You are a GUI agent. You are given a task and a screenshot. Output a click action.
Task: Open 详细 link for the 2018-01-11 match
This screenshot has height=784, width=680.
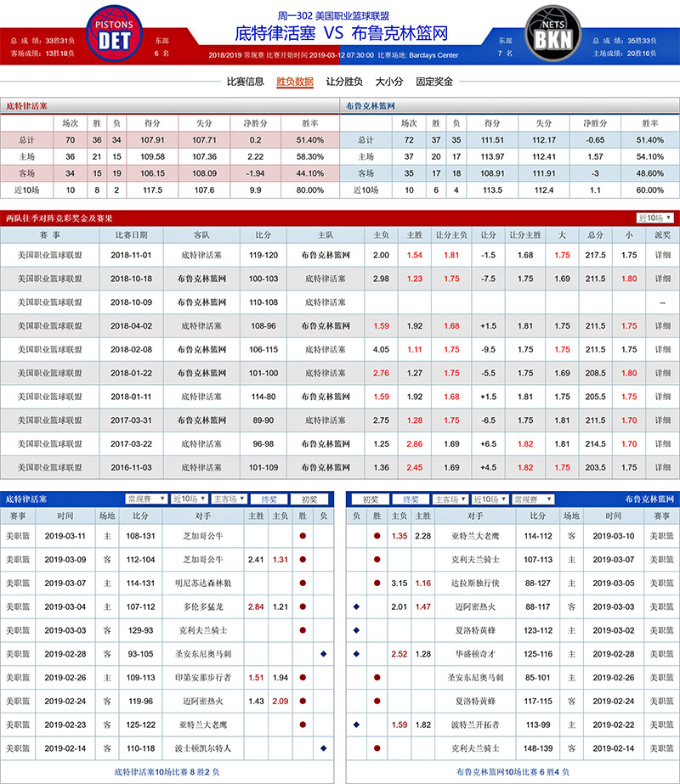(x=662, y=397)
